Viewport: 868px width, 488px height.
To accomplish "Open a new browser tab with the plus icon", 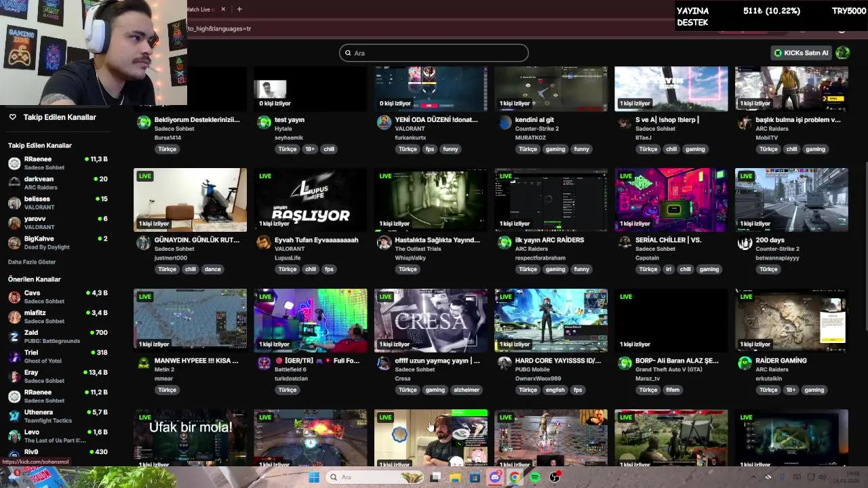I will pyautogui.click(x=239, y=9).
